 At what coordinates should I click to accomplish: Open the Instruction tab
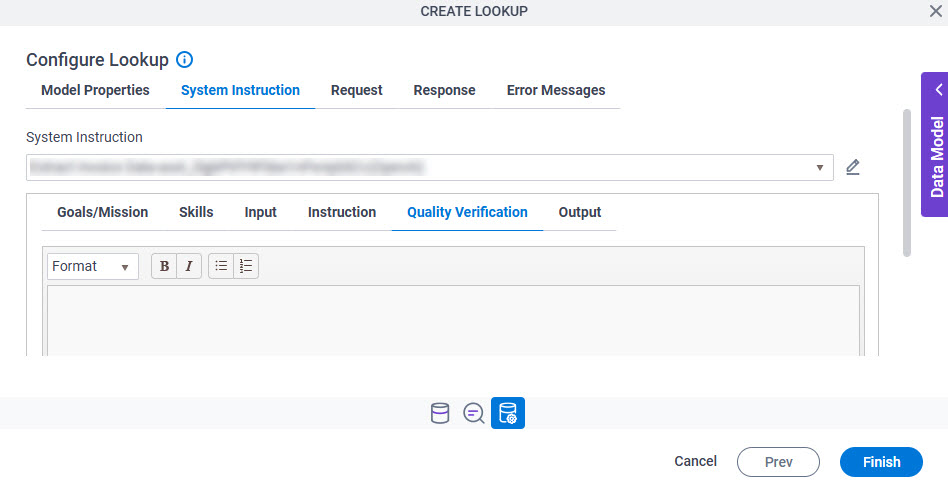(342, 212)
